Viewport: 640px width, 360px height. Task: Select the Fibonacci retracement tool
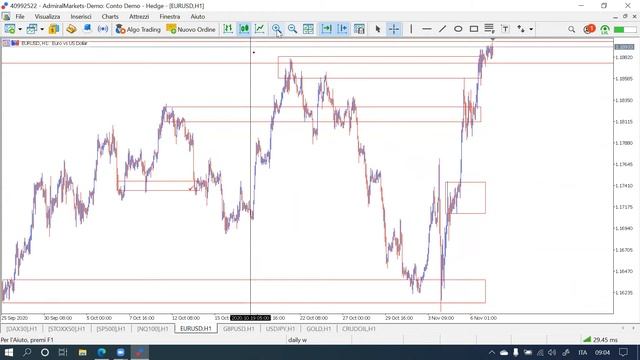tap(489, 29)
